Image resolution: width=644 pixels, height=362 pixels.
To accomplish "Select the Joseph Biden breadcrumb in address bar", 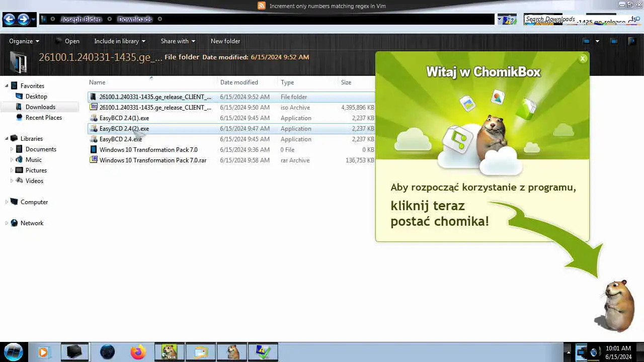I will (81, 19).
